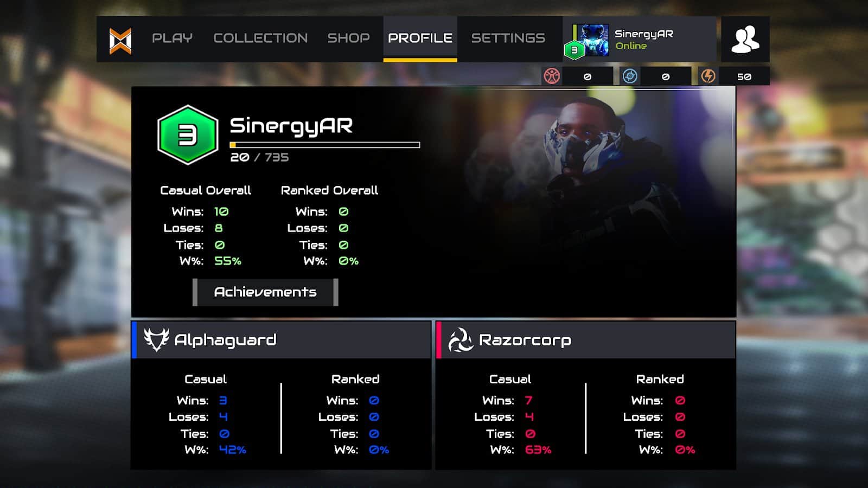
Task: Click the XP progress bar
Action: pyautogui.click(x=325, y=145)
